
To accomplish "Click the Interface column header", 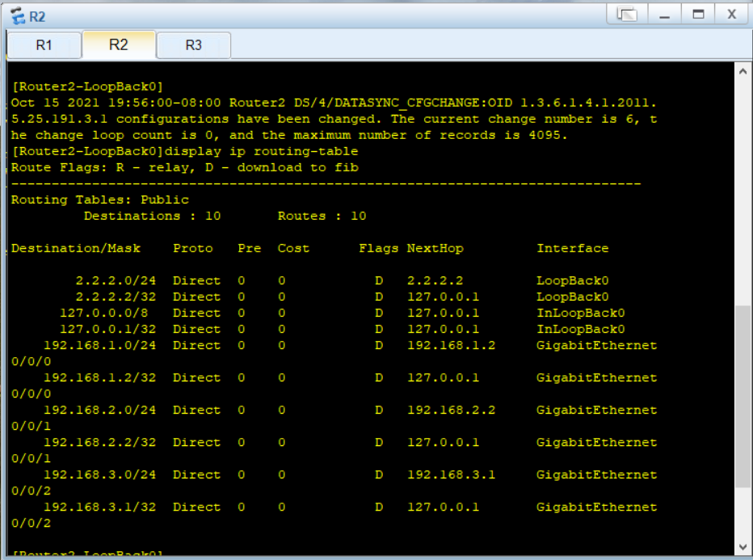I will click(x=573, y=248).
